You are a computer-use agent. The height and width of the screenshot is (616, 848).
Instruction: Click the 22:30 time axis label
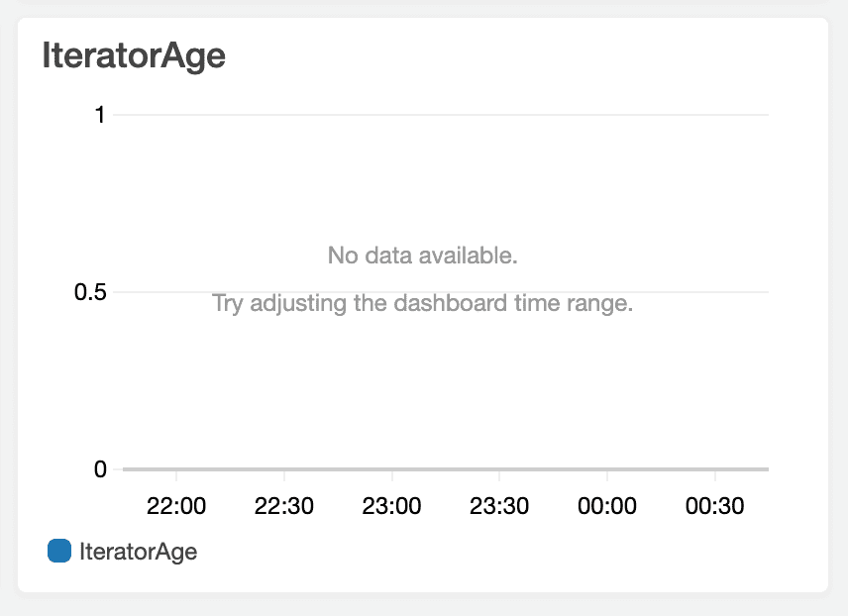284,506
